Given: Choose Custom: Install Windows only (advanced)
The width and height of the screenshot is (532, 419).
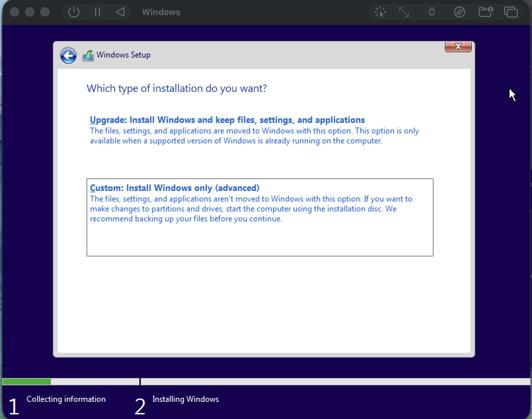Looking at the screenshot, I should (174, 188).
